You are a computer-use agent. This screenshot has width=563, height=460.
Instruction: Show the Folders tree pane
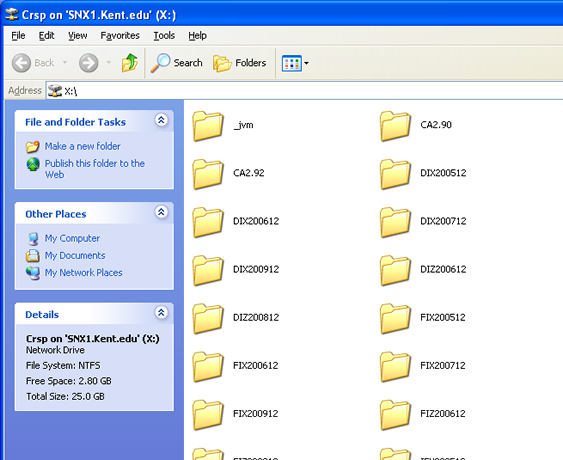239,63
